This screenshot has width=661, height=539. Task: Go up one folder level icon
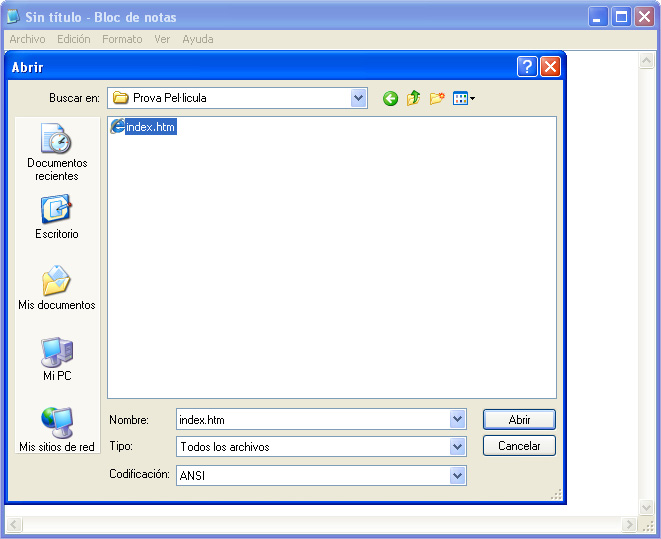[x=413, y=98]
